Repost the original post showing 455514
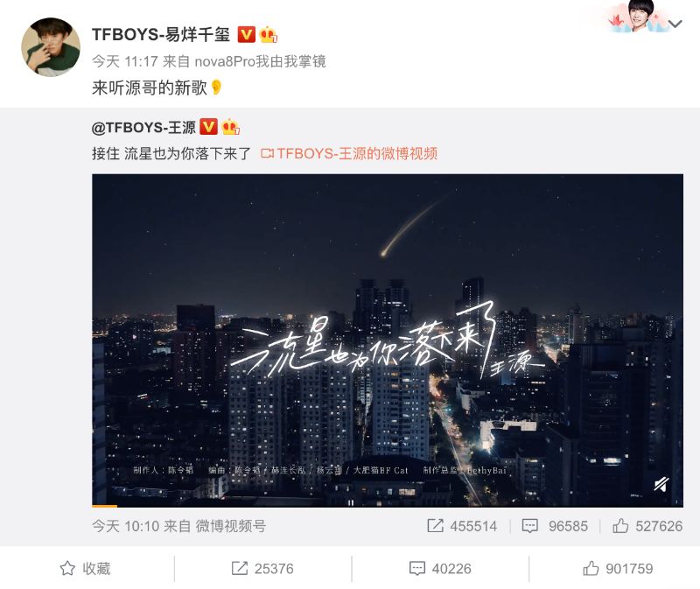The height and width of the screenshot is (589, 700). coord(462,526)
